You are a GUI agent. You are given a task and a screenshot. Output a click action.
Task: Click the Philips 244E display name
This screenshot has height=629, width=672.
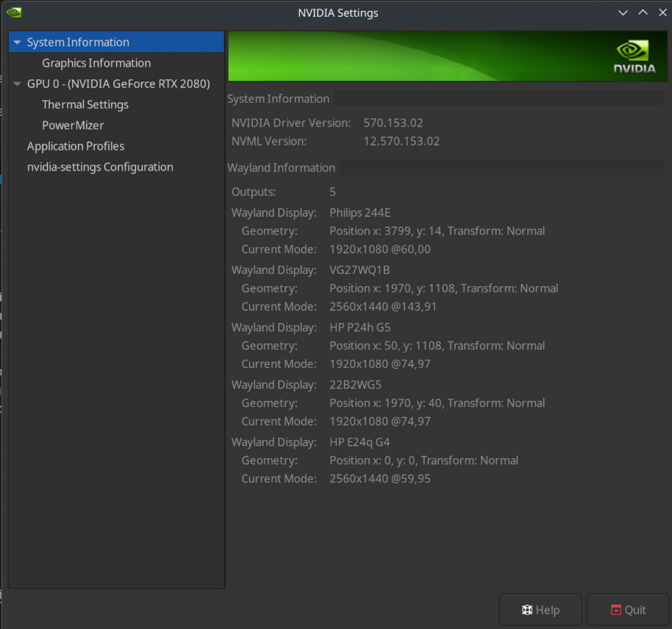tap(360, 213)
